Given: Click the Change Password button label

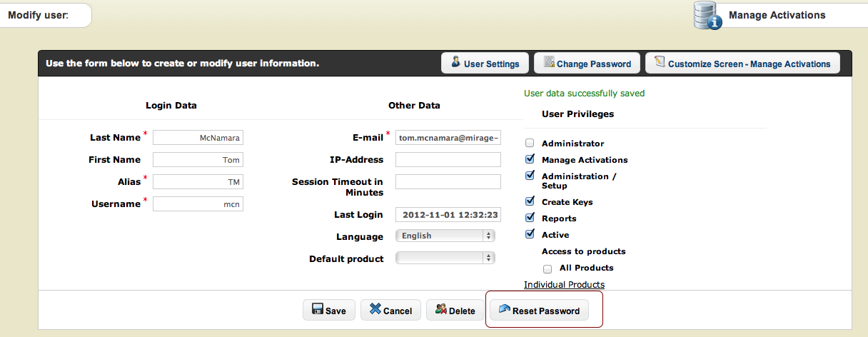Looking at the screenshot, I should pos(594,64).
